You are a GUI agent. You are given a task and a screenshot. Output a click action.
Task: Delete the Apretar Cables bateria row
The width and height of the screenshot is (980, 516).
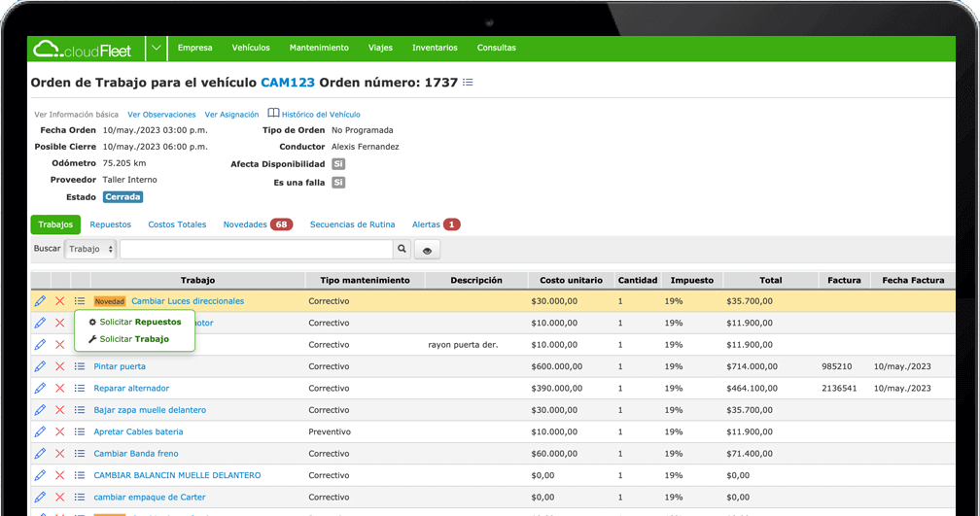point(60,432)
